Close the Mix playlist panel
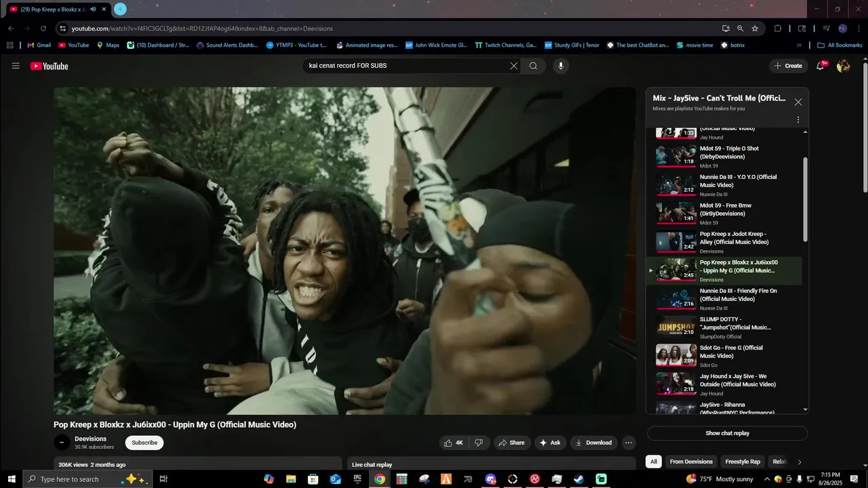This screenshot has width=868, height=488. pyautogui.click(x=798, y=102)
